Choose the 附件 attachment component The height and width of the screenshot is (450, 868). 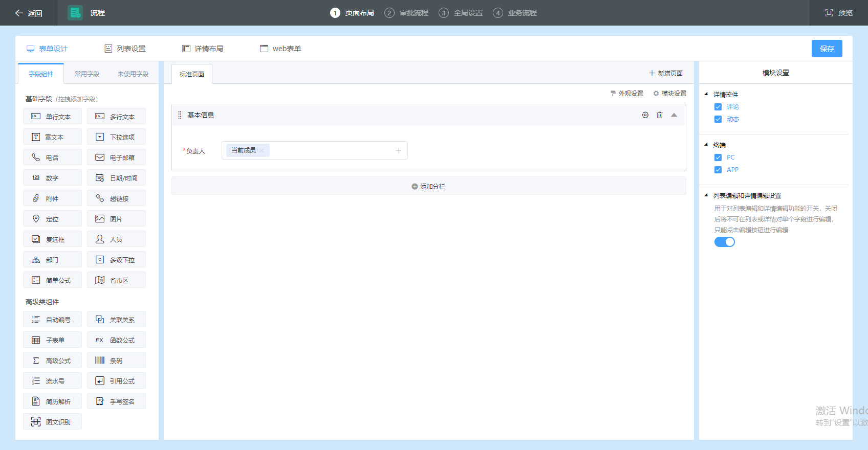pyautogui.click(x=52, y=198)
